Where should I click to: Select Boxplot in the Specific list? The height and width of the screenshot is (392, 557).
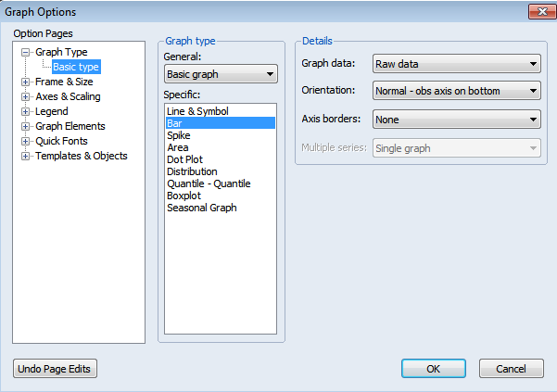[185, 196]
